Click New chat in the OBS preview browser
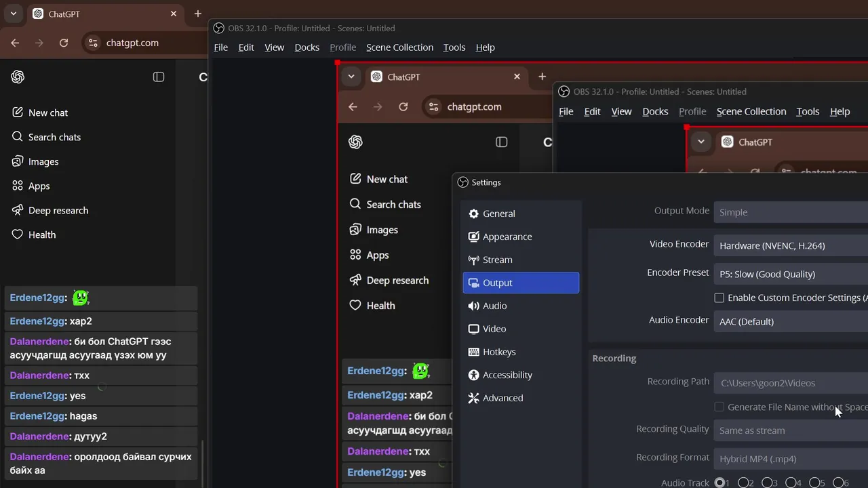 [x=378, y=179]
